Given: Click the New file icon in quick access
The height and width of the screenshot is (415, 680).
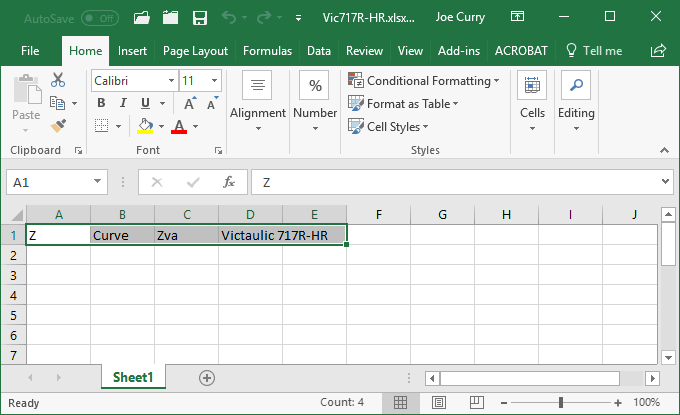Looking at the screenshot, I should pyautogui.click(x=170, y=18).
